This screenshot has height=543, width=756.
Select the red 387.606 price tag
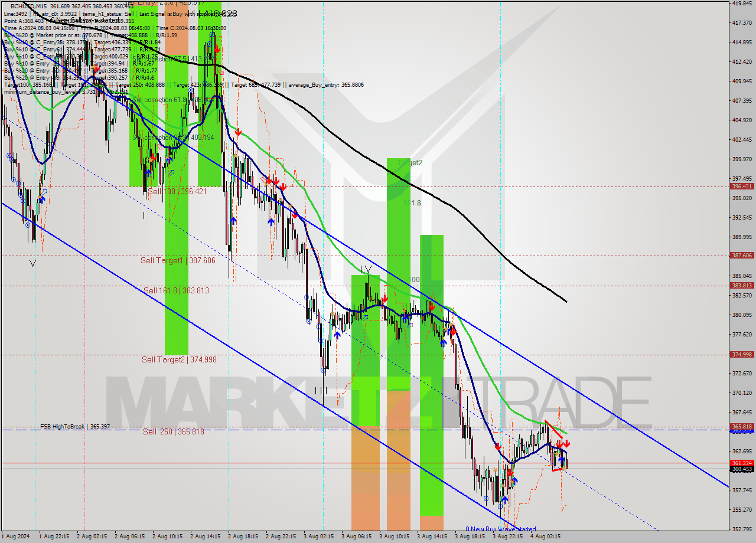point(742,256)
